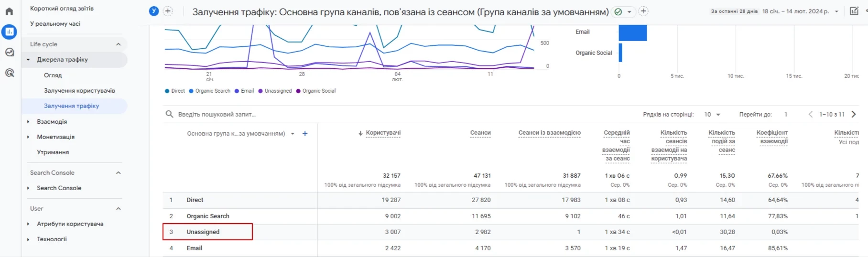Click the green checkmark report status icon
The width and height of the screenshot is (868, 257).
click(x=618, y=11)
